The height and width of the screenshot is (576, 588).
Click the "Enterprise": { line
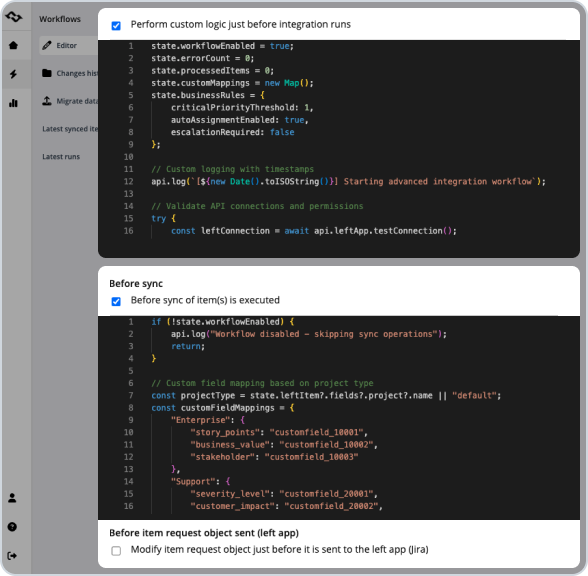tap(208, 420)
